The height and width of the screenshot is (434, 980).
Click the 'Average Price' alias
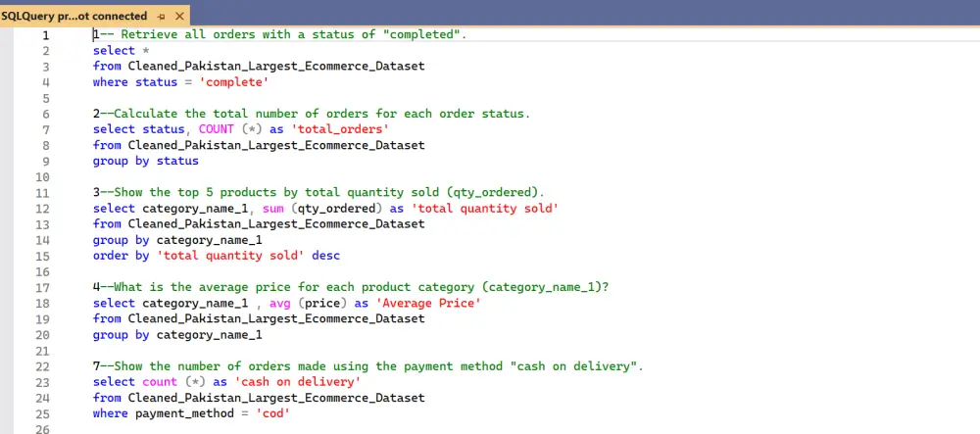click(x=428, y=303)
